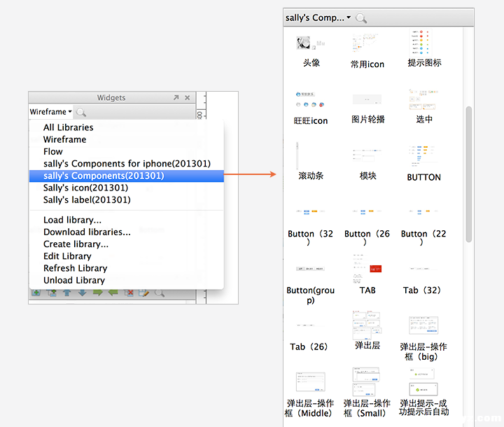Open the Wireframe library dropdown
504x427 pixels.
click(50, 112)
